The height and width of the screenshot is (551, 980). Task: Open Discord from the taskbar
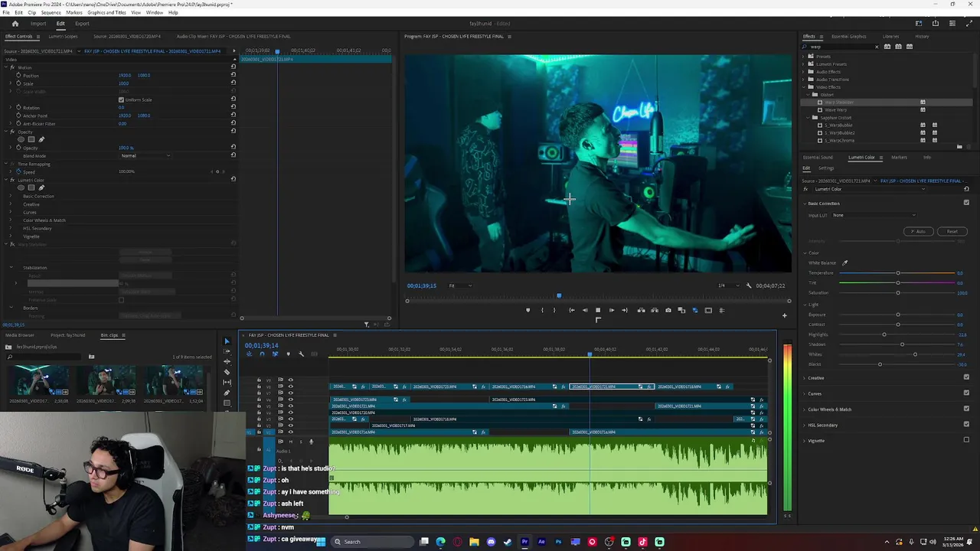coord(491,542)
